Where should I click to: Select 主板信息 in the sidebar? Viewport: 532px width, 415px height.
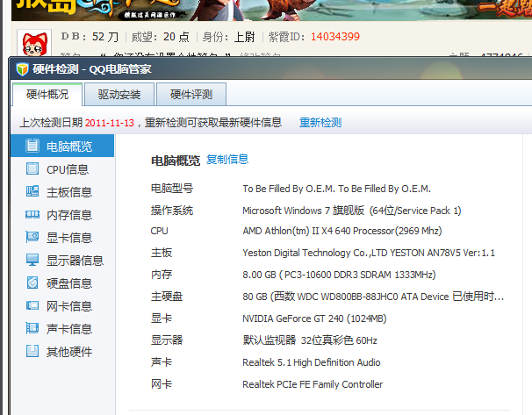coord(62,192)
